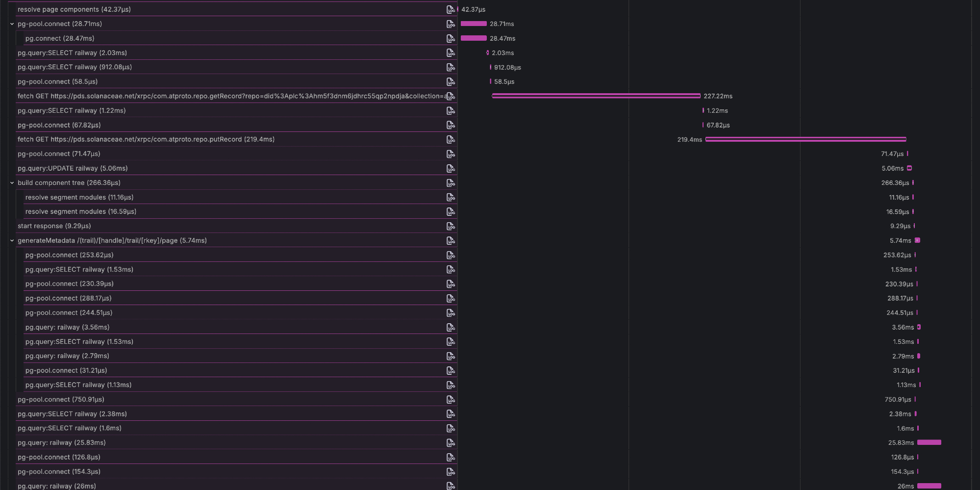Click the pg.query:SELECT railway (2.38ms) label
980x490 pixels.
click(x=72, y=414)
